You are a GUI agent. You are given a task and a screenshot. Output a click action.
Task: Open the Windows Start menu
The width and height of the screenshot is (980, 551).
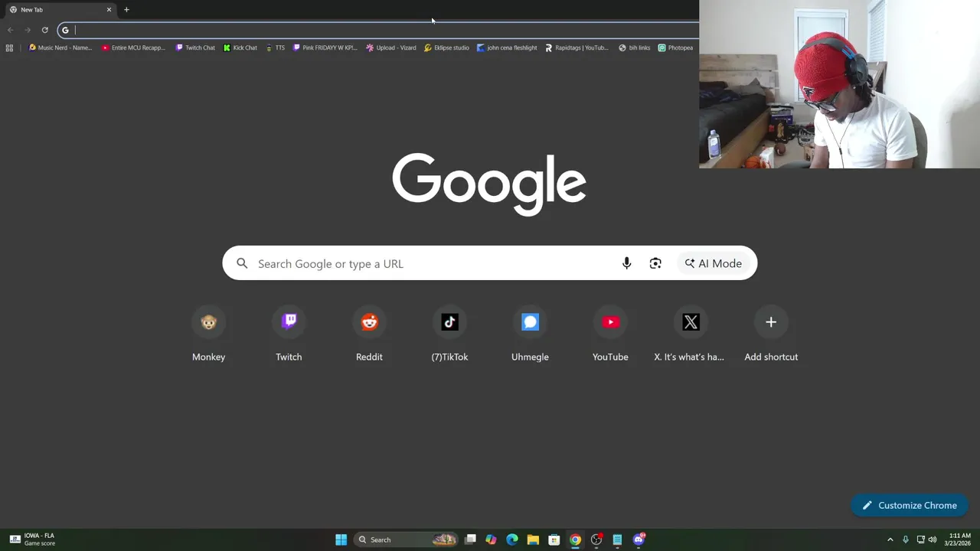(x=341, y=540)
